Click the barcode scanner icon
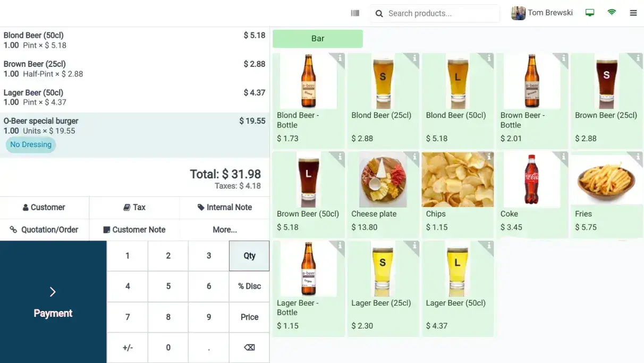644x363 pixels. [x=355, y=13]
